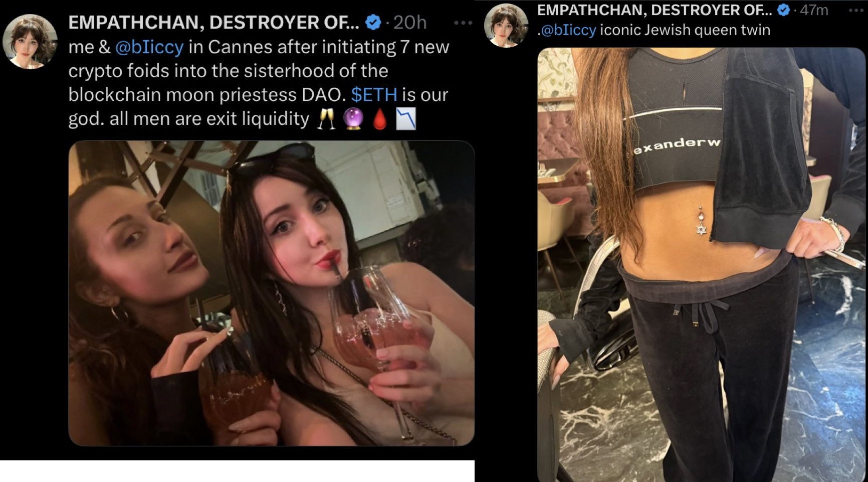Open the photo of two women with drinks
868x482 pixels.
tap(271, 293)
